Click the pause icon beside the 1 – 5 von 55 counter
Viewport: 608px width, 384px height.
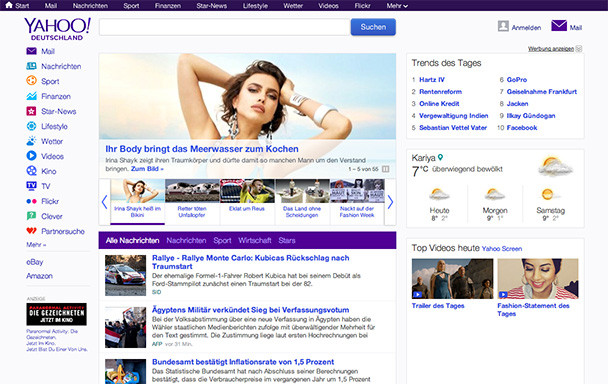pyautogui.click(x=385, y=169)
